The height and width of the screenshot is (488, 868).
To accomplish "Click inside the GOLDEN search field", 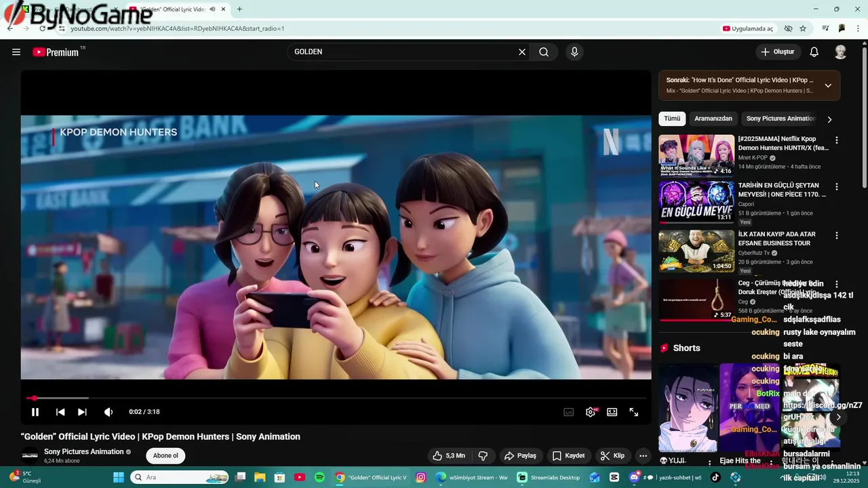I will [x=403, y=52].
